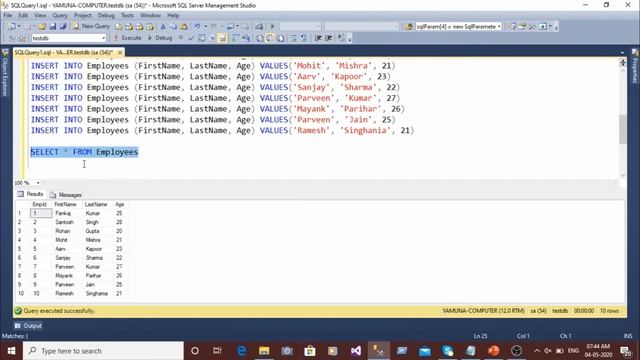
Task: Switch output to Results to Grid
Action: click(x=270, y=38)
